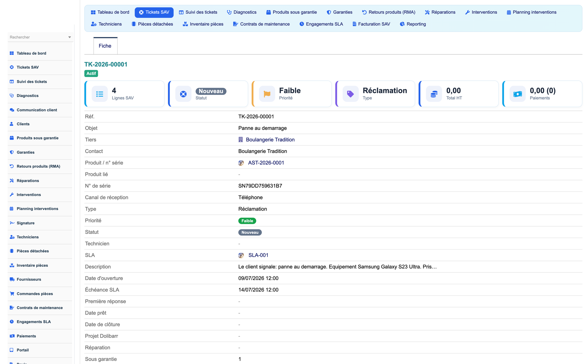Open the Tableau de bord top menu tab
This screenshot has width=588, height=364.
(x=110, y=12)
